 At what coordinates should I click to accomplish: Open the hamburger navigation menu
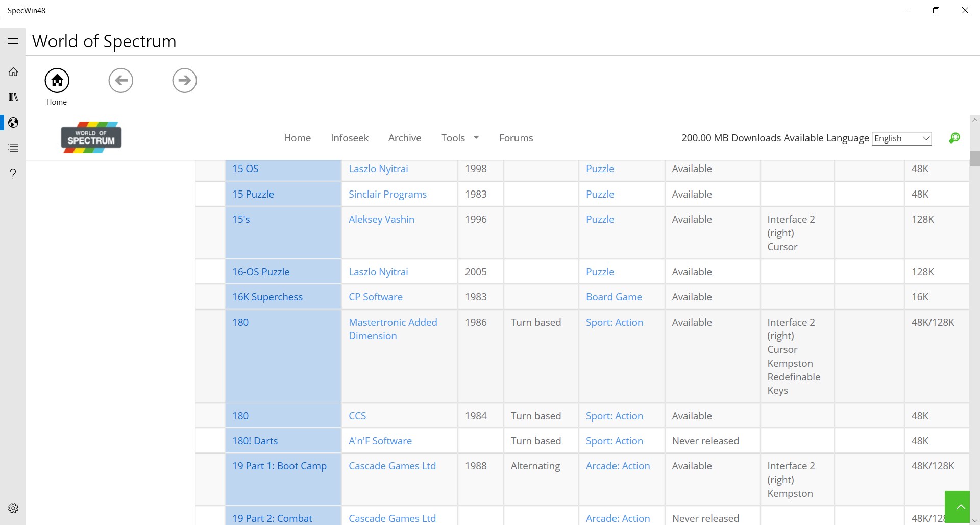[x=13, y=41]
